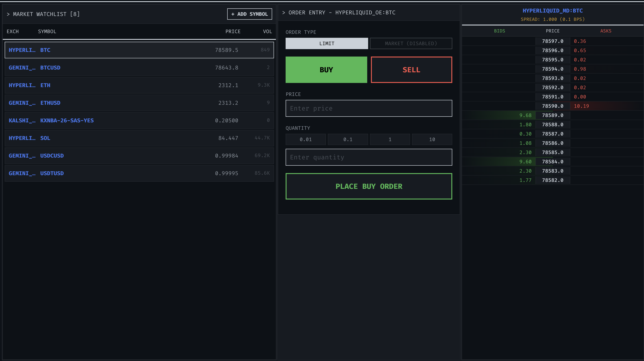Click BTC price 78589.5 in watchlist
Viewport: 644px width, 361px height.
click(226, 50)
